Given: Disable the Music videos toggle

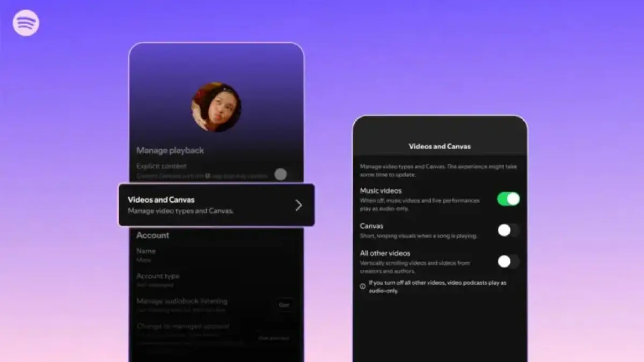Looking at the screenshot, I should pyautogui.click(x=508, y=199).
